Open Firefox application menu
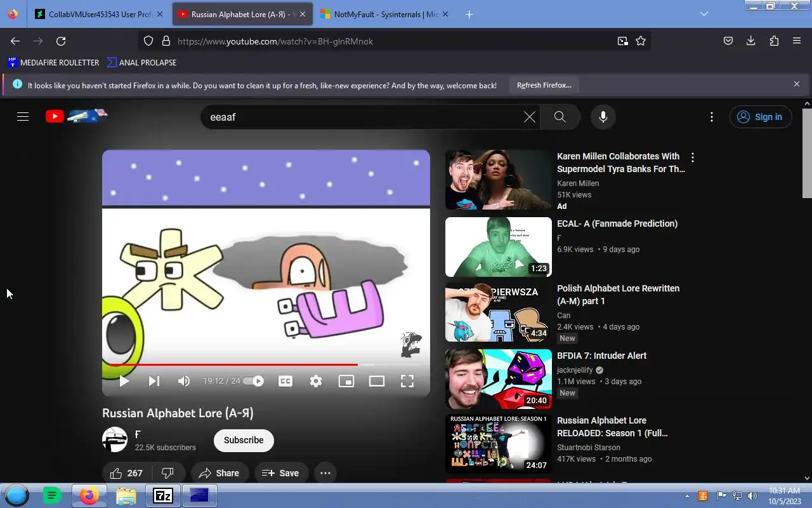 click(x=797, y=41)
